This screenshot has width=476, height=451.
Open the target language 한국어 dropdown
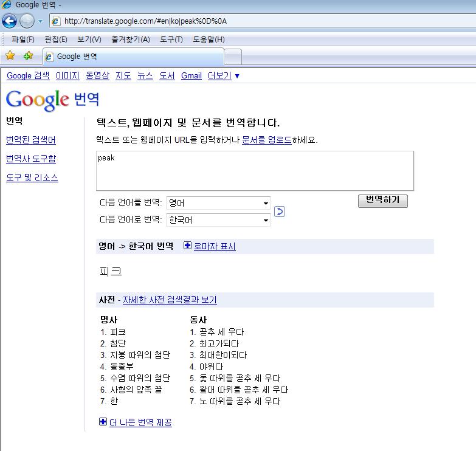click(x=218, y=220)
